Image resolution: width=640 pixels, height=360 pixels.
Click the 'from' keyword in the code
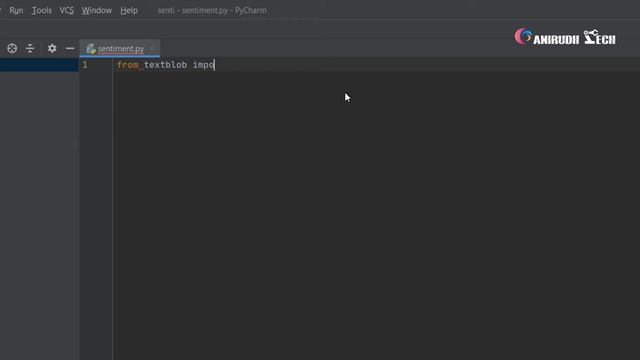[x=128, y=65]
